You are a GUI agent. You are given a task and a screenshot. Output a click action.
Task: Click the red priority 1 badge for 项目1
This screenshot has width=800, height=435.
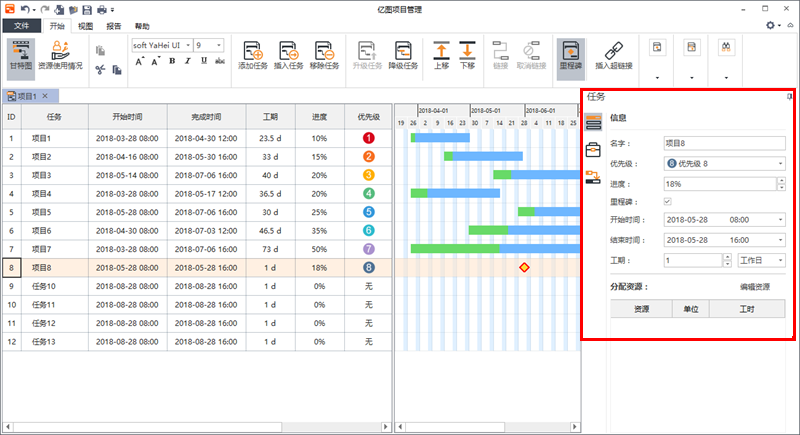(x=368, y=138)
